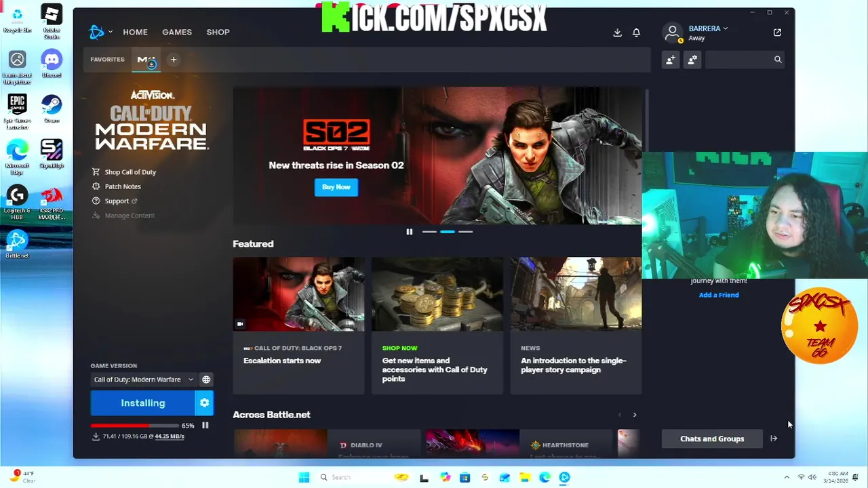868x488 pixels.
Task: Open game install options gear button
Action: [204, 403]
